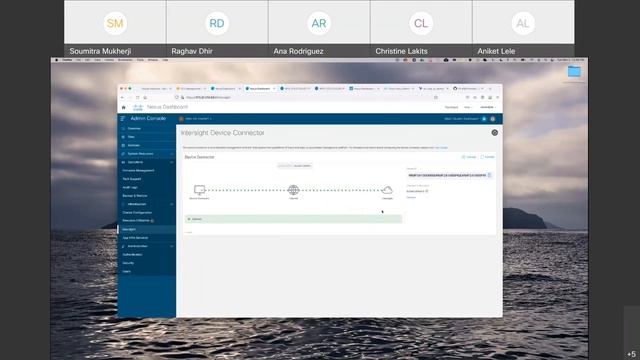The height and width of the screenshot is (360, 640).
Task: Open App Infra Services in the sidebar
Action: [x=136, y=238]
